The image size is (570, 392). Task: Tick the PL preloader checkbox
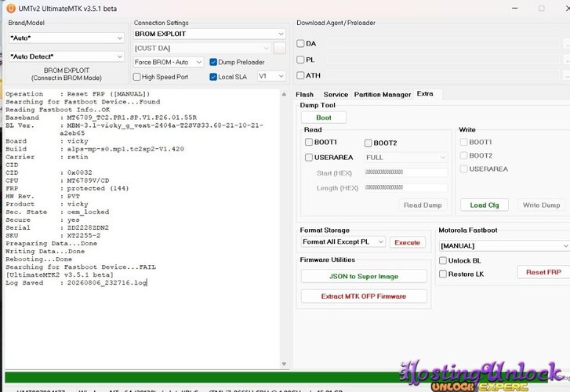[x=300, y=60]
